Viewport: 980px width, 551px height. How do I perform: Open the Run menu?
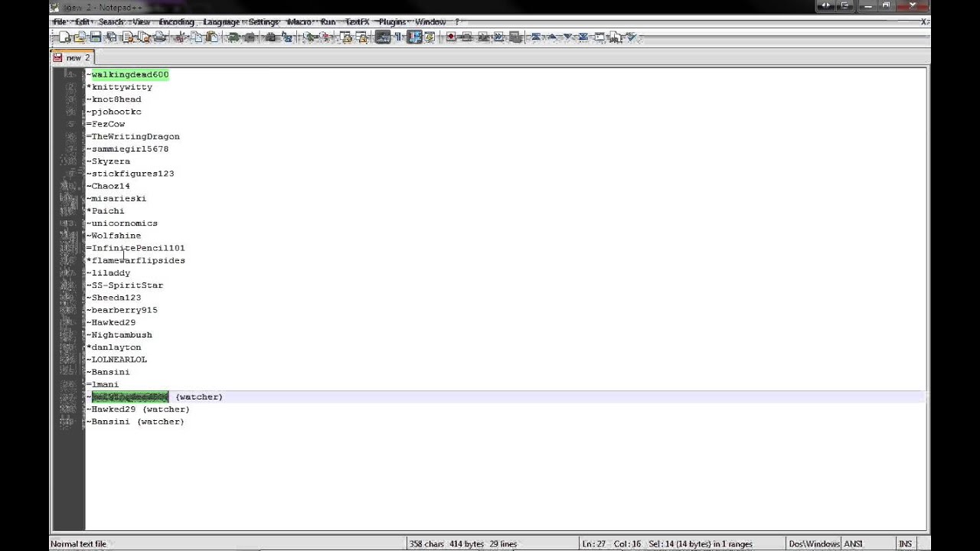coord(328,22)
